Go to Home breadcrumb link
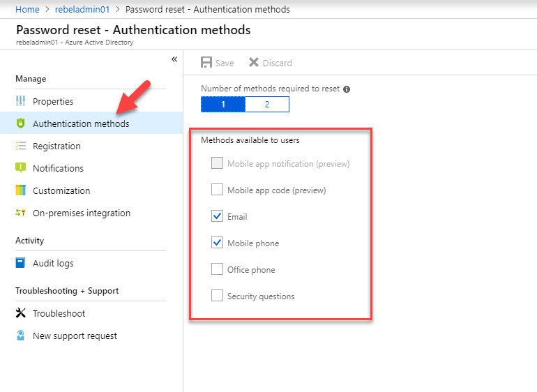Screen dimensions: 537x392 coord(27,9)
